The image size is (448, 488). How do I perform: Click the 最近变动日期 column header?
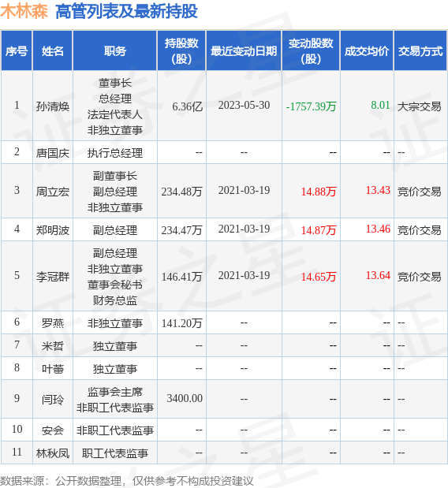(244, 50)
